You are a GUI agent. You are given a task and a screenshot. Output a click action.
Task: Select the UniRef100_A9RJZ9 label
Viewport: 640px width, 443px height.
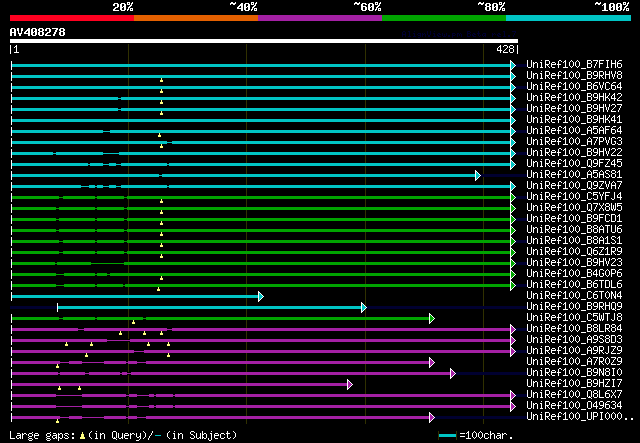click(574, 351)
